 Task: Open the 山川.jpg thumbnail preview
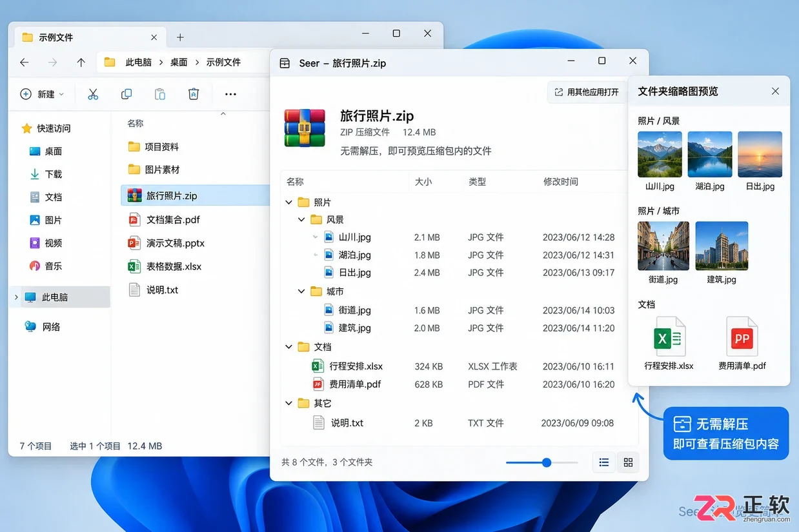(x=660, y=154)
